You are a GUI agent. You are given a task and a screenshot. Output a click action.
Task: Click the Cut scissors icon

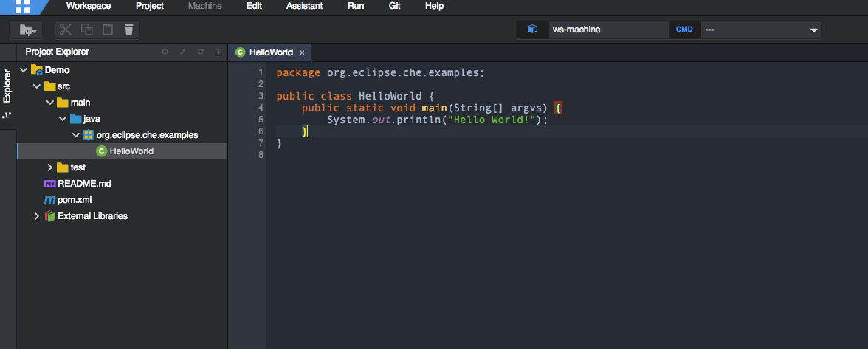[66, 30]
